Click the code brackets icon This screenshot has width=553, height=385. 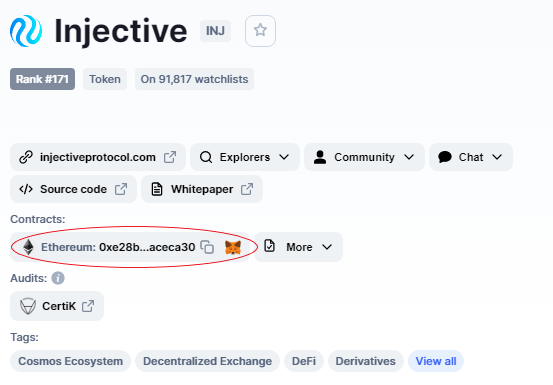click(26, 189)
